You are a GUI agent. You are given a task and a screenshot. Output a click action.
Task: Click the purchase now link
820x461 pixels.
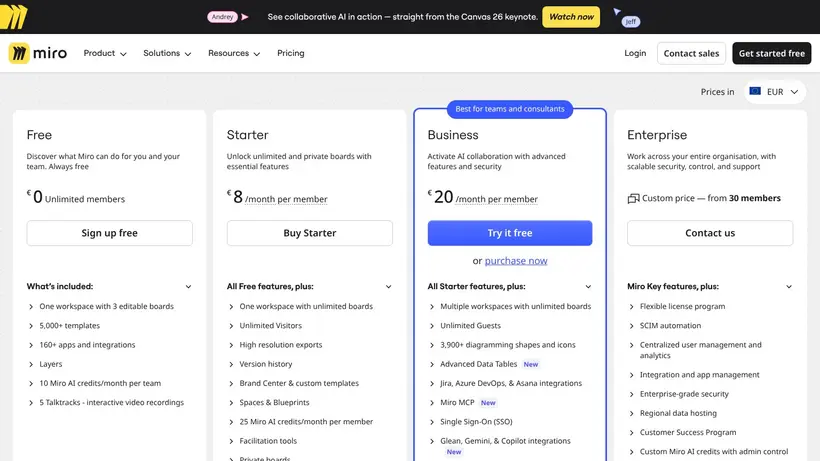tap(516, 260)
